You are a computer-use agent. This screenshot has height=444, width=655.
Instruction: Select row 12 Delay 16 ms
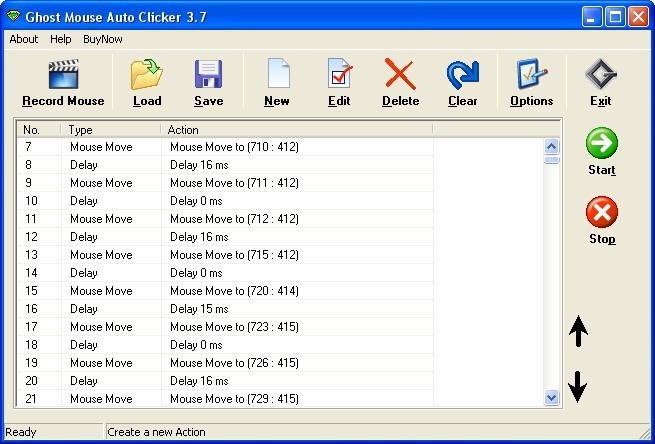(x=225, y=237)
